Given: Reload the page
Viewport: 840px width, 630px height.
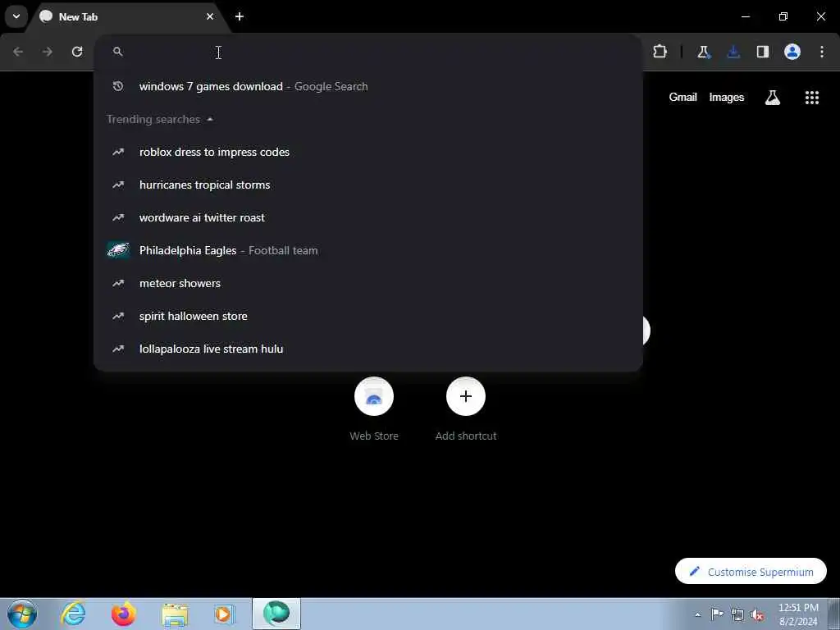Looking at the screenshot, I should [77, 52].
